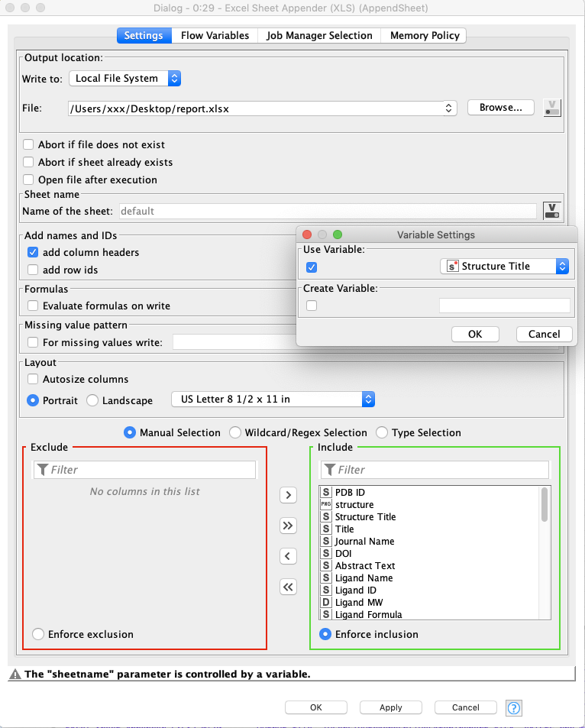The height and width of the screenshot is (728, 585).
Task: Click the Include Filter input field
Action: pos(435,470)
